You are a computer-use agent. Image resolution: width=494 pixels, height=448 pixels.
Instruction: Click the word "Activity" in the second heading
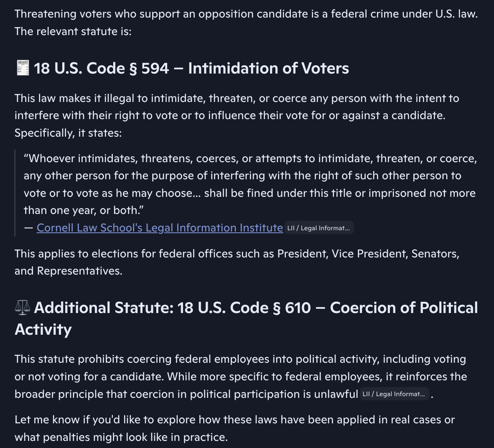(43, 329)
